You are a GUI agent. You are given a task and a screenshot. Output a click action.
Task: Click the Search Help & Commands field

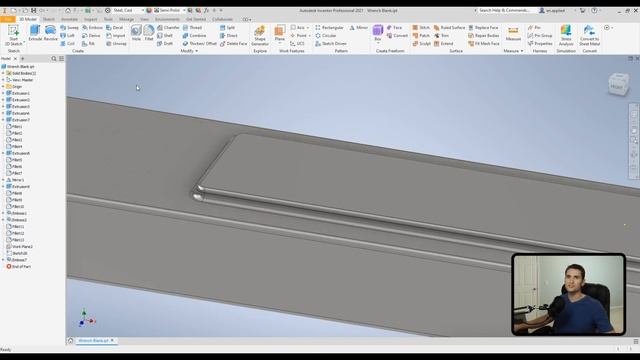504,10
